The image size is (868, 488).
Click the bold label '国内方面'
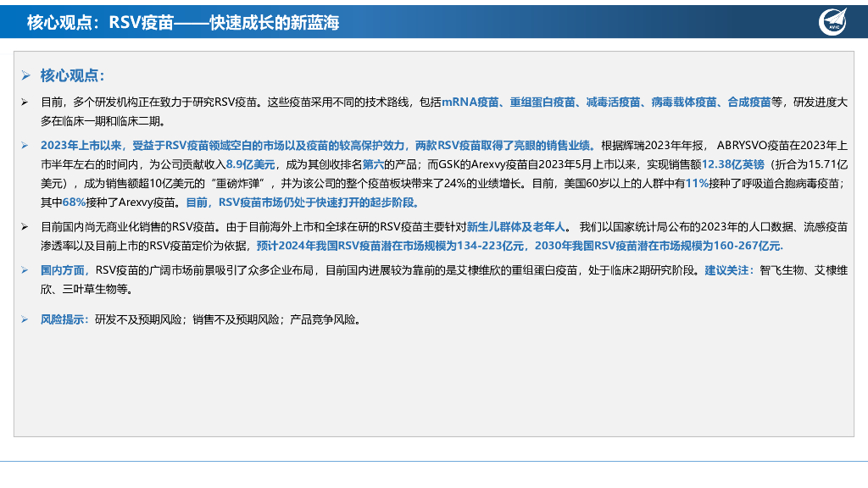[x=62, y=270]
